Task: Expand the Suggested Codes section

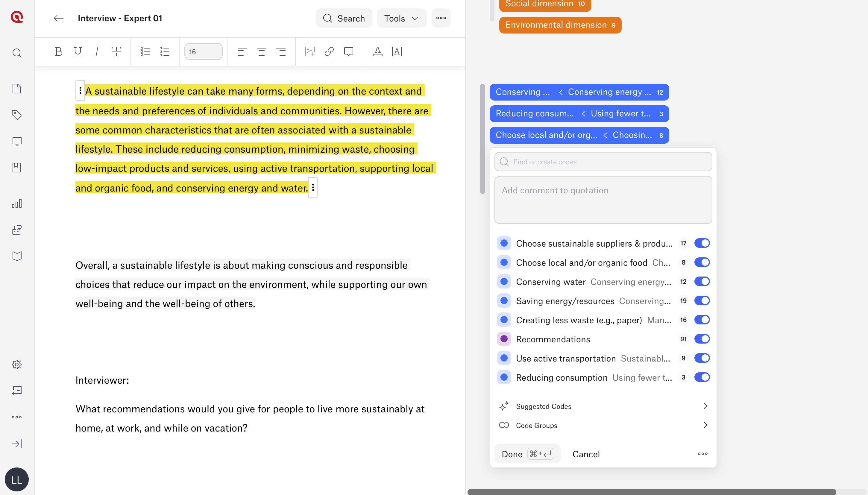Action: pos(603,406)
